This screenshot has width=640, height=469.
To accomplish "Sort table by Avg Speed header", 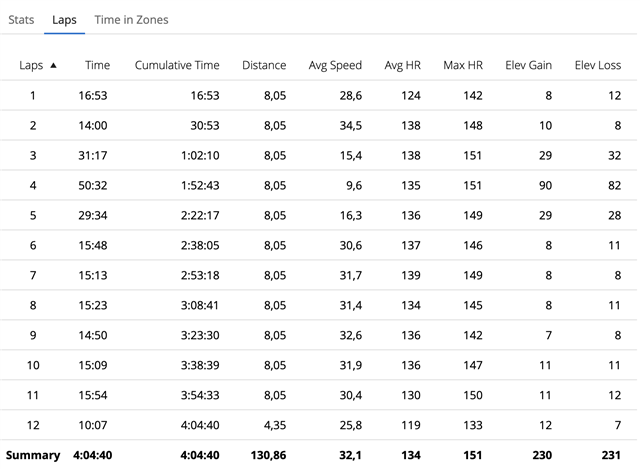I will click(335, 65).
